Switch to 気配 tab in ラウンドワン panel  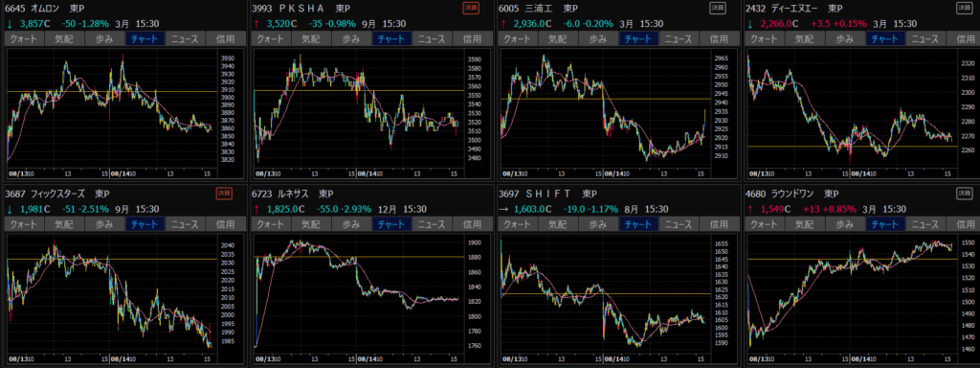tap(805, 223)
